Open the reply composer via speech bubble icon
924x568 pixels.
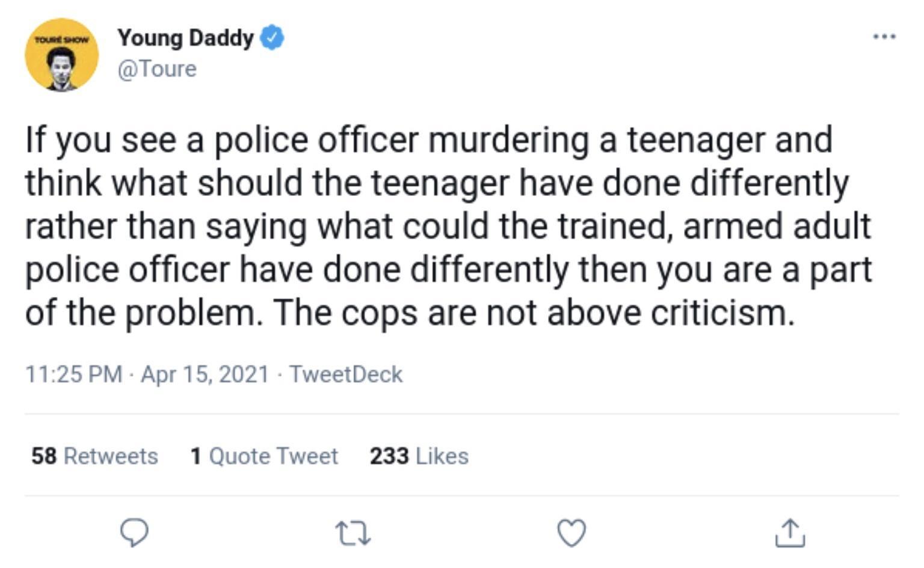(134, 531)
